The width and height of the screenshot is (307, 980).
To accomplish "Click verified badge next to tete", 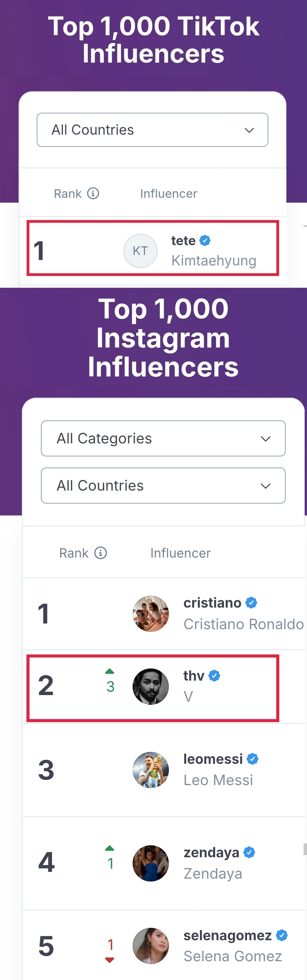I will point(205,240).
